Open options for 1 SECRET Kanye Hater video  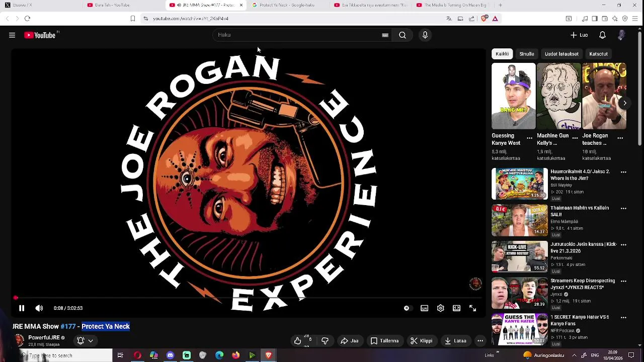(x=623, y=317)
